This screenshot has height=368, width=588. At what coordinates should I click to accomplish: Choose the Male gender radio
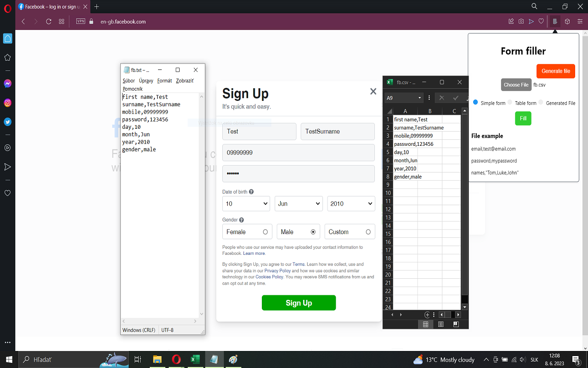(313, 232)
